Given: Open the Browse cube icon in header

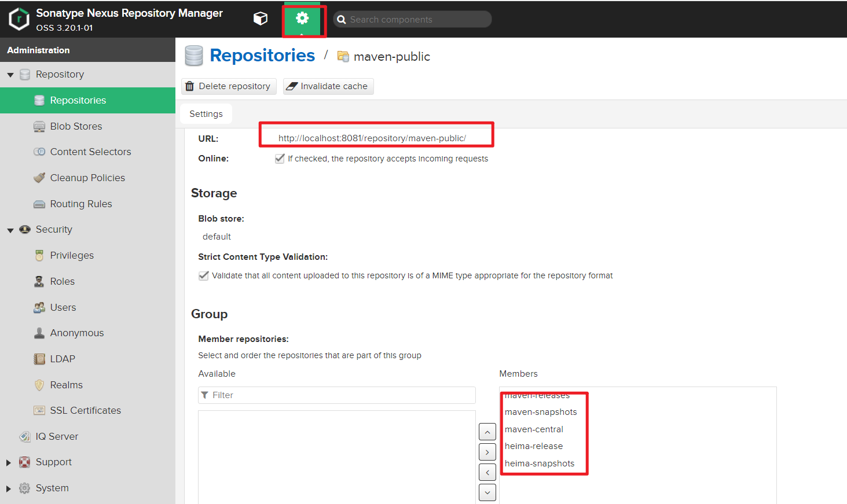Looking at the screenshot, I should [261, 19].
